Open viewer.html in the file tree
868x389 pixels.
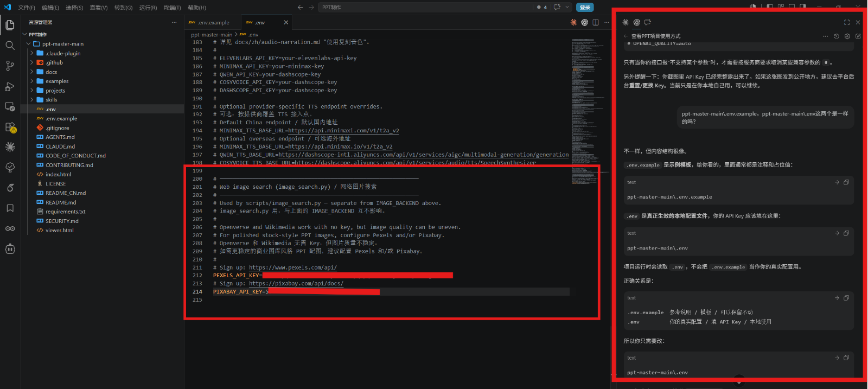60,230
